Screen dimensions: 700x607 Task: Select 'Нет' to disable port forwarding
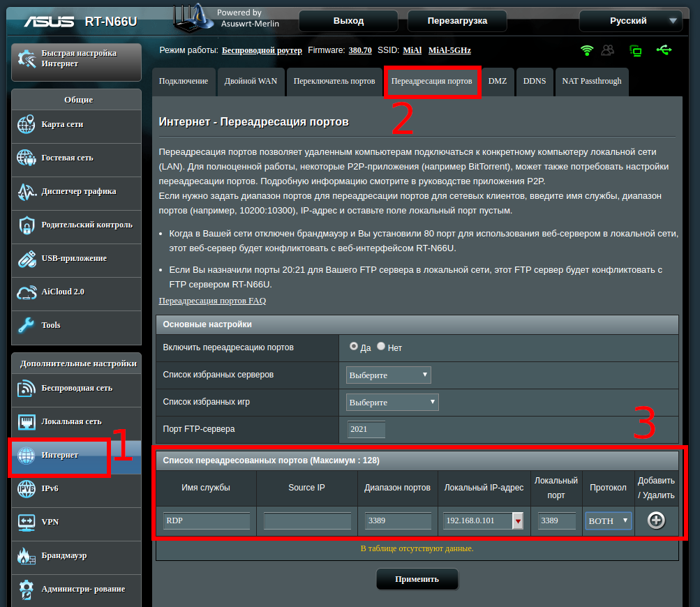tap(381, 346)
